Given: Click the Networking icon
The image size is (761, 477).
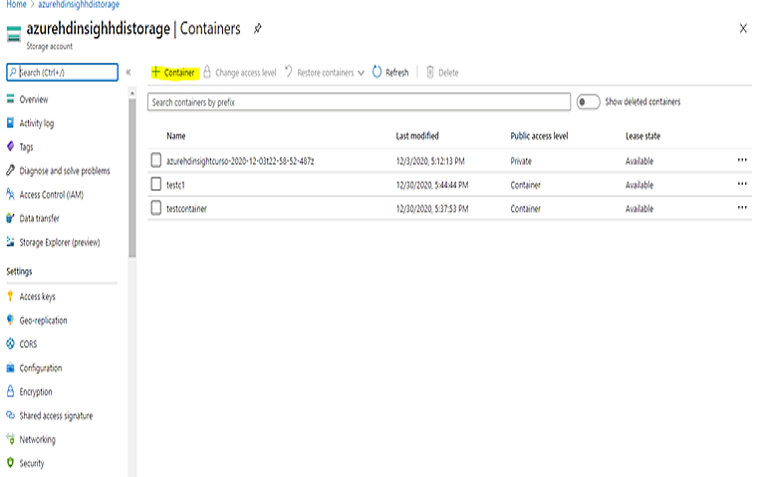Looking at the screenshot, I should pos(10,439).
